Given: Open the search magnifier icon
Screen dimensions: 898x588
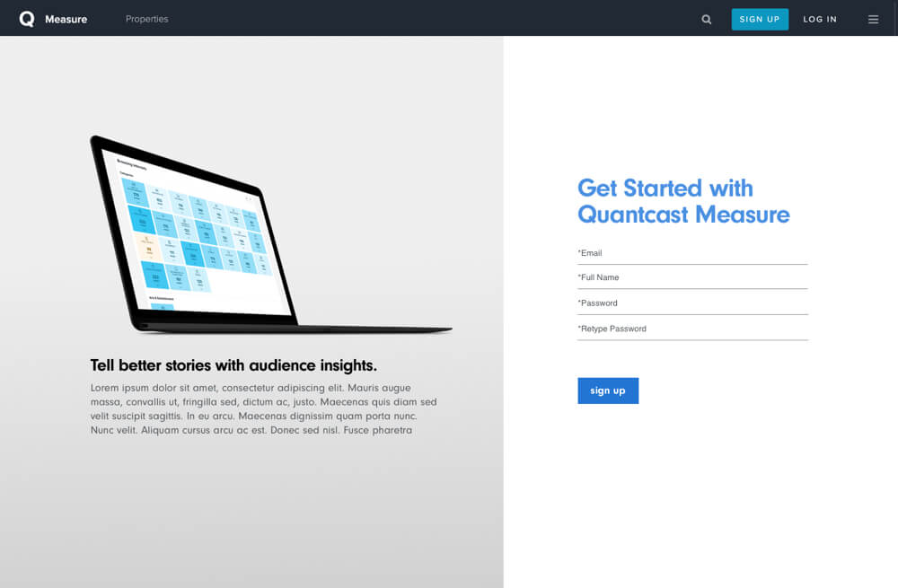Looking at the screenshot, I should point(706,20).
